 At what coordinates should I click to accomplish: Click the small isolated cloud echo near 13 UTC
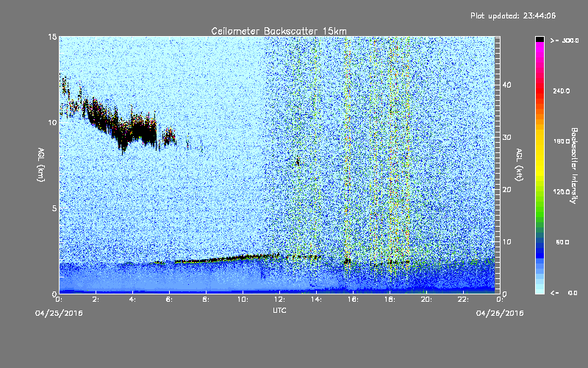click(298, 161)
